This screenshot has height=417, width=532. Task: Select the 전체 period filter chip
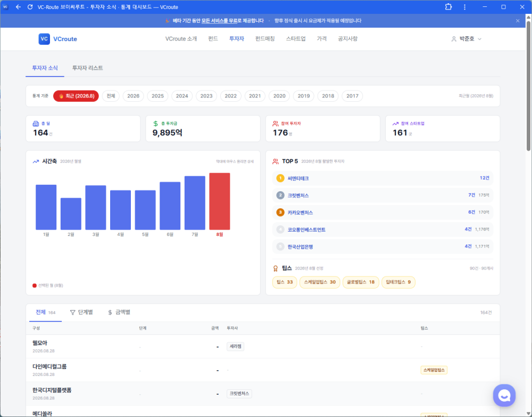111,96
